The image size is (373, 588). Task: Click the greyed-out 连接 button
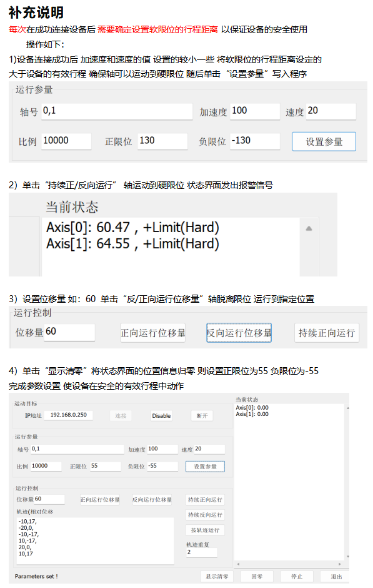pos(121,416)
